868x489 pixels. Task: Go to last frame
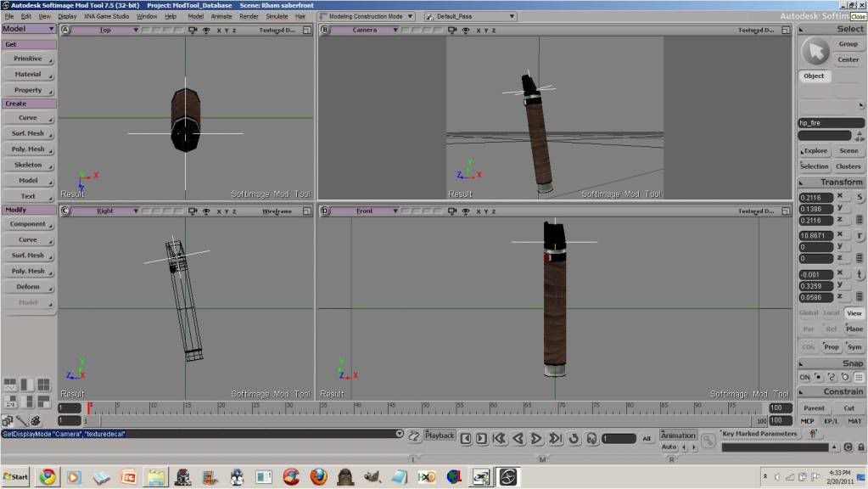coord(555,439)
